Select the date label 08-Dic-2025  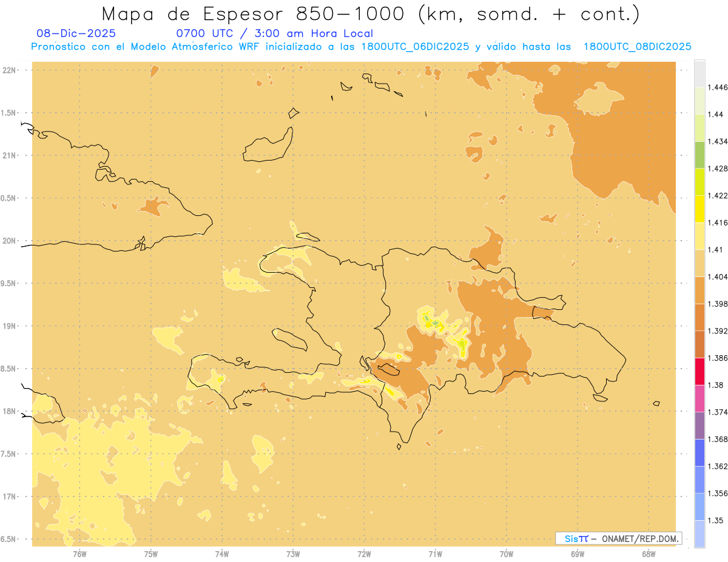coord(76,33)
